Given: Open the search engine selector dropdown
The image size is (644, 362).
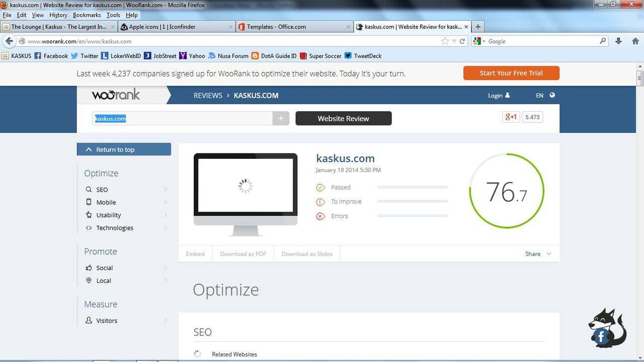Looking at the screenshot, I should click(479, 41).
